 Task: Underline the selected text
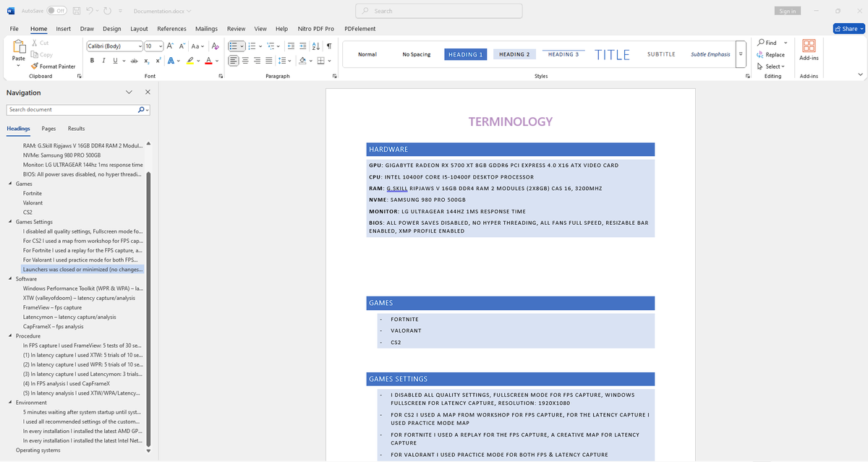click(114, 61)
